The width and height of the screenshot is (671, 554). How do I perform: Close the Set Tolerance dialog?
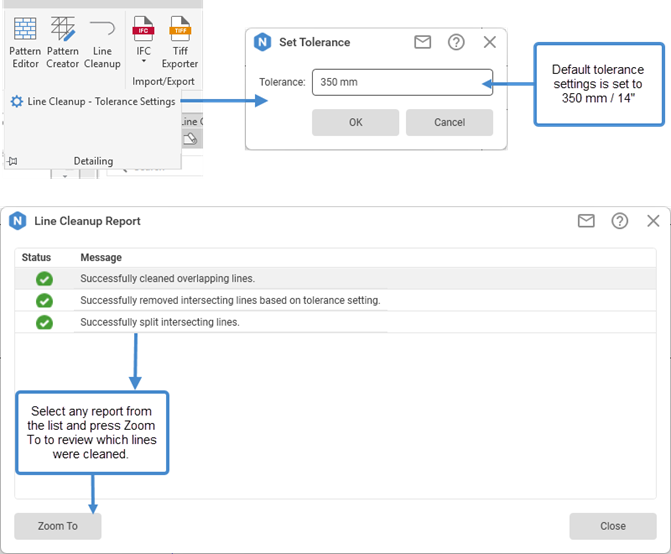point(489,42)
